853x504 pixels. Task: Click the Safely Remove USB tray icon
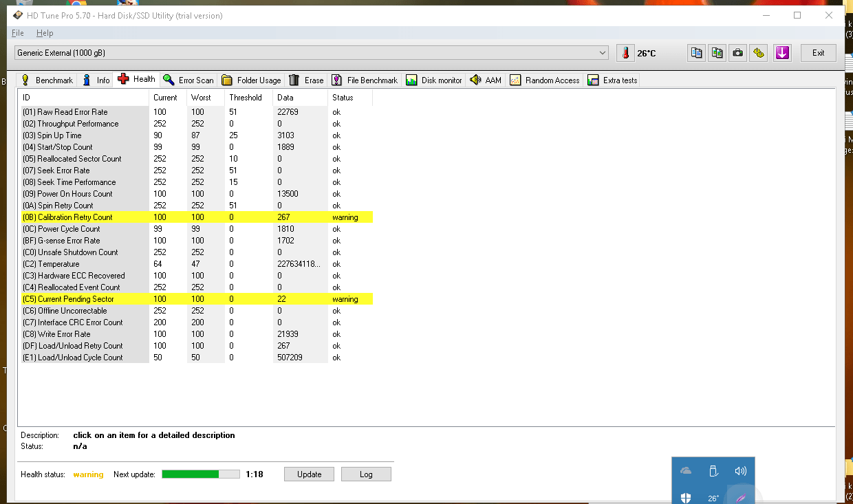[x=713, y=471]
